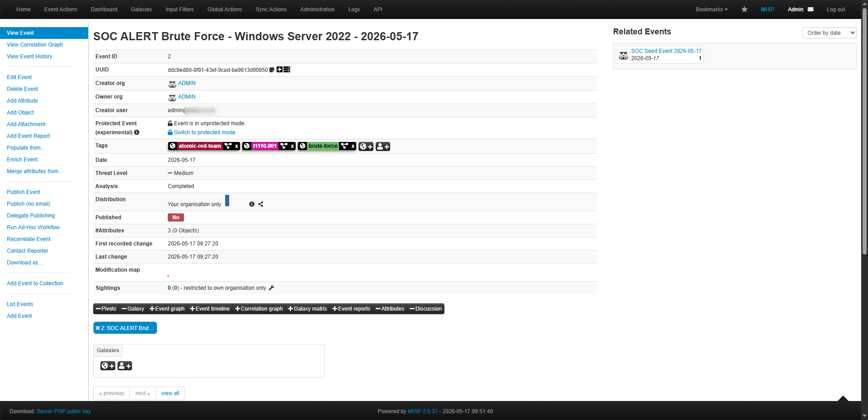The width and height of the screenshot is (868, 420).
Task: Open the SOC Seed Event 2026-05-17 link
Action: [666, 51]
